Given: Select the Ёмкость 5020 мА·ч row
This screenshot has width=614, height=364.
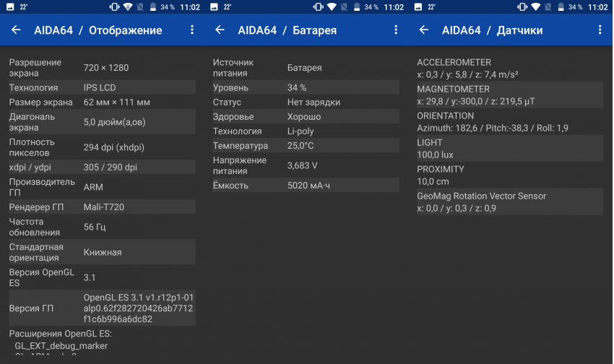Looking at the screenshot, I should (306, 185).
